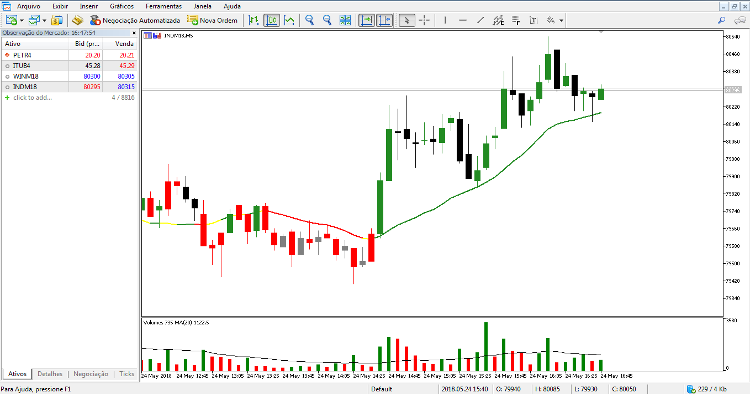Switch to the Ativos tab
This screenshot has width=750, height=394.
point(17,374)
